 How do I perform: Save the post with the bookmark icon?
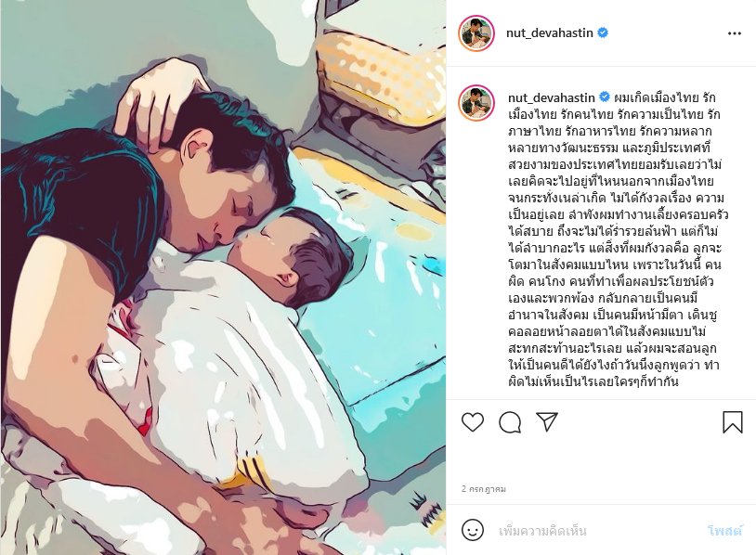tap(733, 422)
